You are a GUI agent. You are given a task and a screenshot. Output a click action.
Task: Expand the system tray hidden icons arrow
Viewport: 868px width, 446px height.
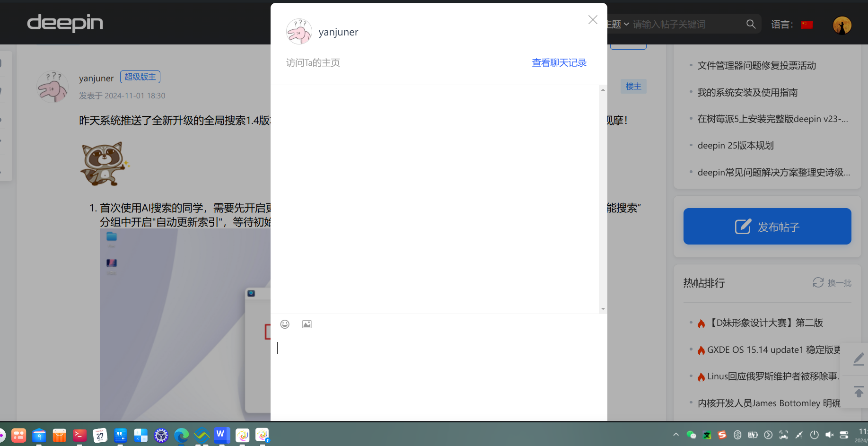click(x=676, y=434)
